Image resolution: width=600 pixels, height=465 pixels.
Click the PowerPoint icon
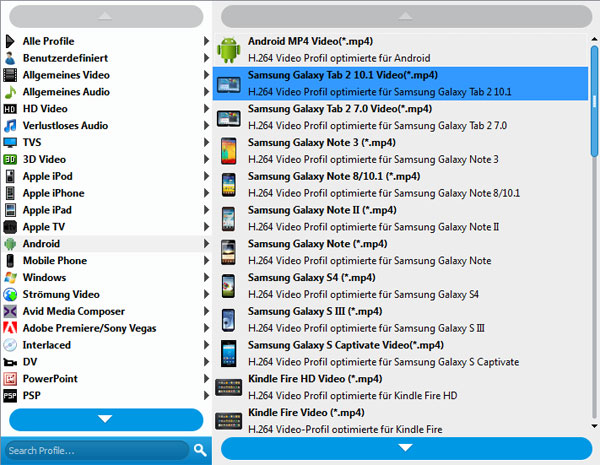[10, 379]
